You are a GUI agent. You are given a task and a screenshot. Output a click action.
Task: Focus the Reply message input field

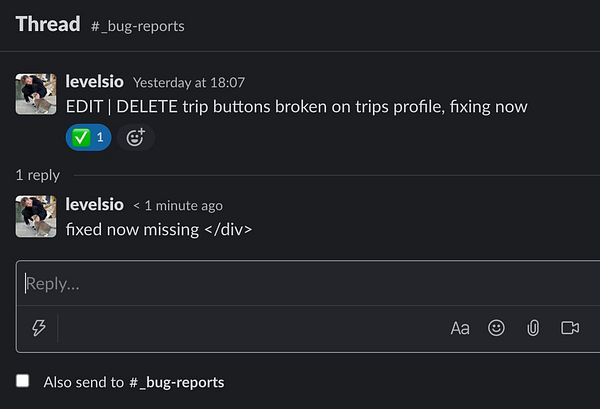[x=300, y=284]
